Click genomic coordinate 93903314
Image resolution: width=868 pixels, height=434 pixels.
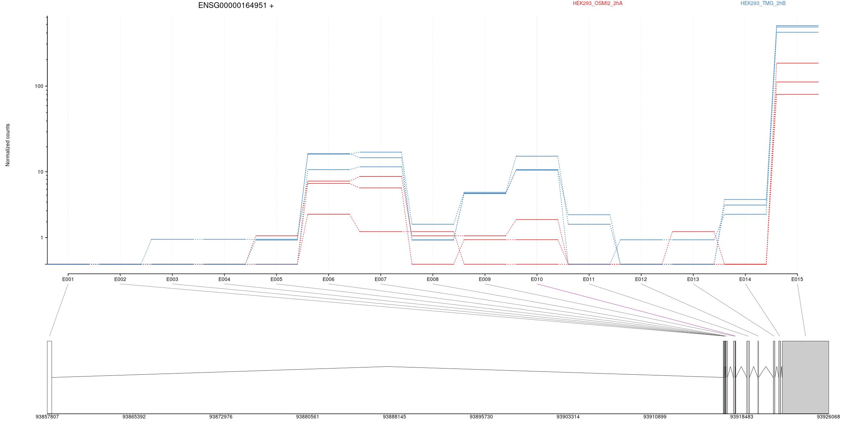568,417
